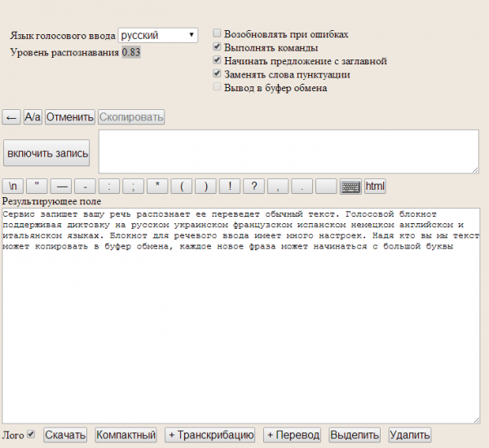Download text with Скачать button
This screenshot has height=448, width=489.
click(x=65, y=435)
